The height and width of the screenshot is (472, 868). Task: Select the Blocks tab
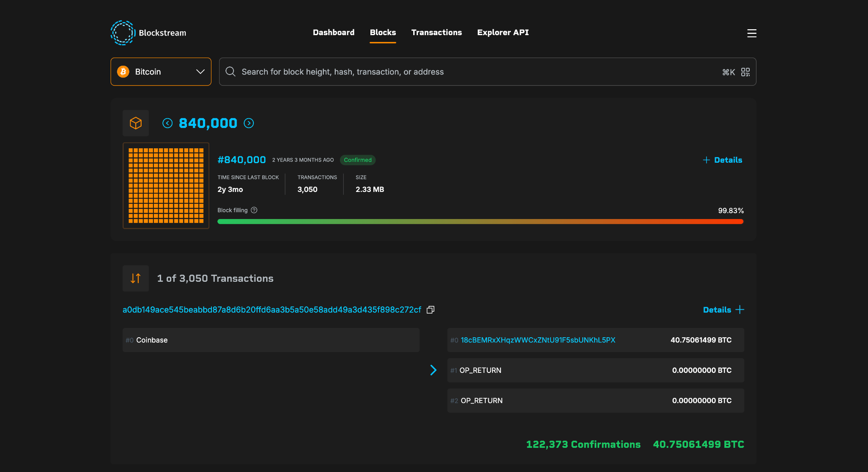383,33
